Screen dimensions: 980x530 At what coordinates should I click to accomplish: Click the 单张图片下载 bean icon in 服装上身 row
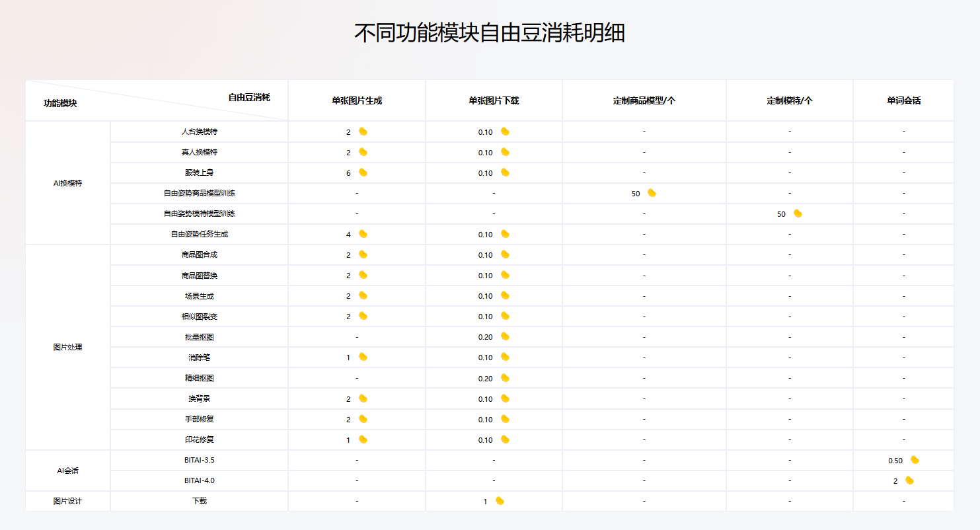505,172
